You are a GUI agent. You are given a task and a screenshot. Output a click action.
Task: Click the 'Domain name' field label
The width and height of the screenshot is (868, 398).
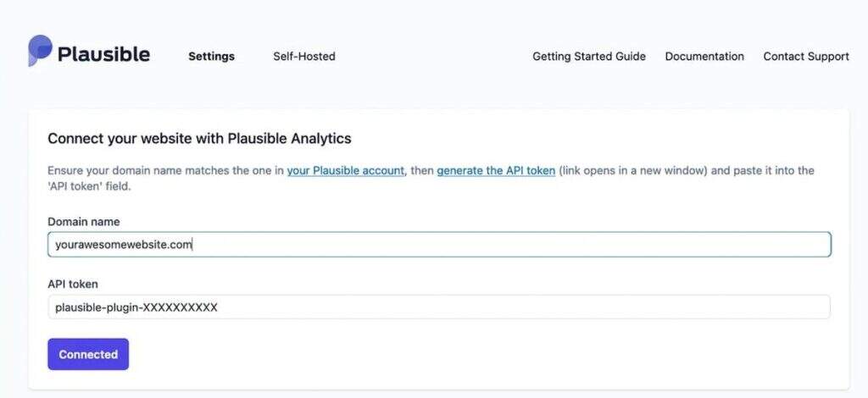pyautogui.click(x=84, y=222)
